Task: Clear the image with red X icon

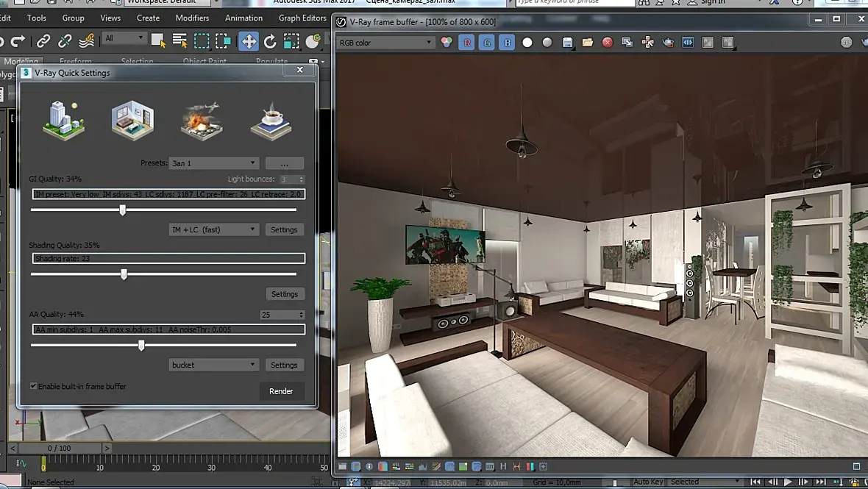Action: pos(608,43)
